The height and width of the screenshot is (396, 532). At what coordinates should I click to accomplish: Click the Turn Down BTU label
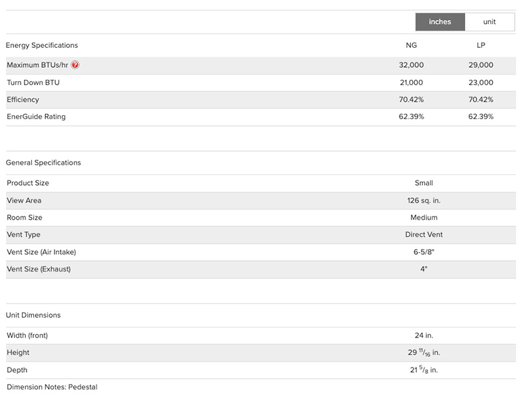coord(33,83)
